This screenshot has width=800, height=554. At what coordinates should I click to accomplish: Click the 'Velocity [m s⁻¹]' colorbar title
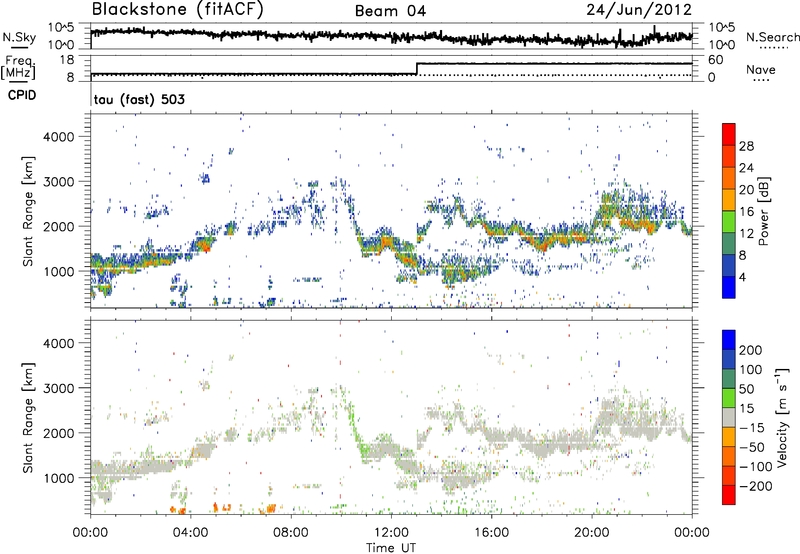point(782,417)
